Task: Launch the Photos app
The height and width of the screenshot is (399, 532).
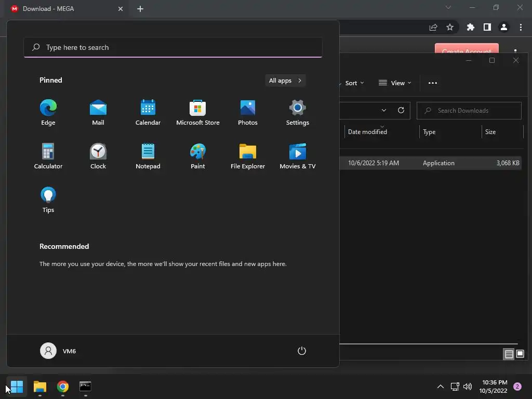Action: pyautogui.click(x=248, y=113)
